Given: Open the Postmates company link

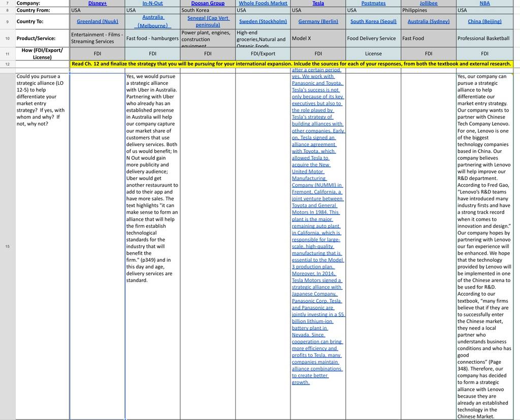Looking at the screenshot, I should pyautogui.click(x=373, y=3).
